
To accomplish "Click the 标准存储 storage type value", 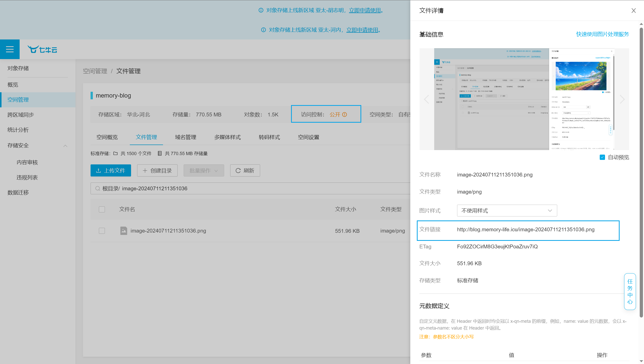I will [468, 281].
